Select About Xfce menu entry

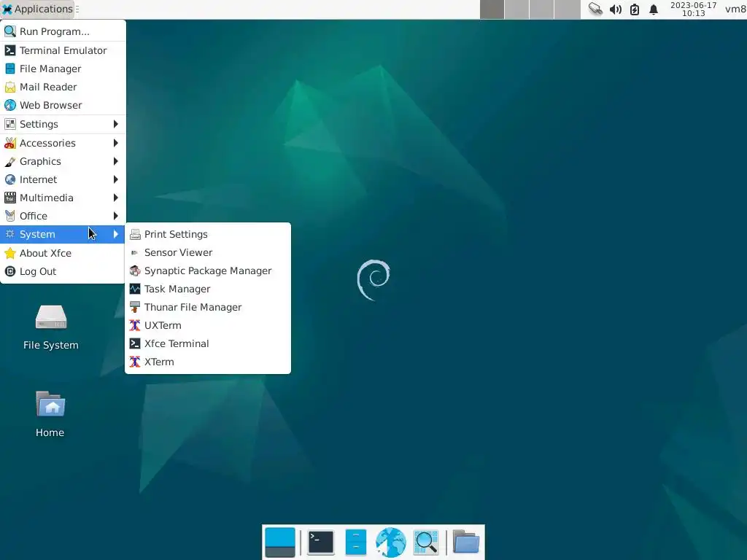[x=63, y=253]
